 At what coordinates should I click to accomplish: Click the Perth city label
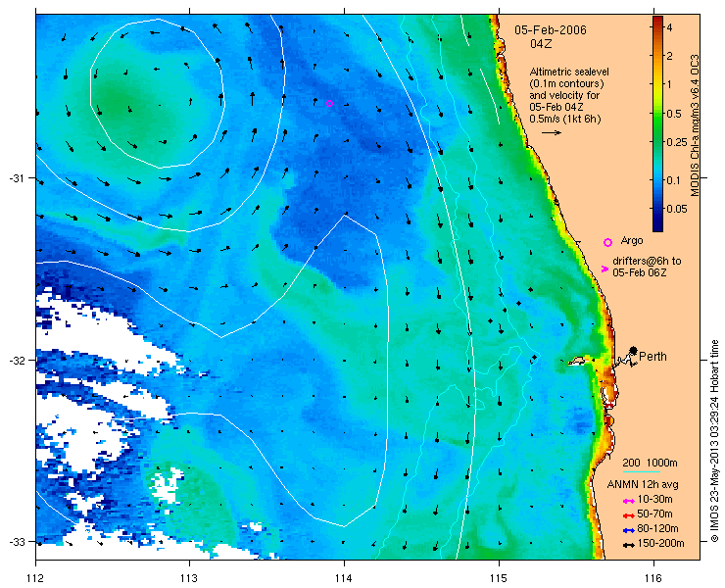[652, 357]
